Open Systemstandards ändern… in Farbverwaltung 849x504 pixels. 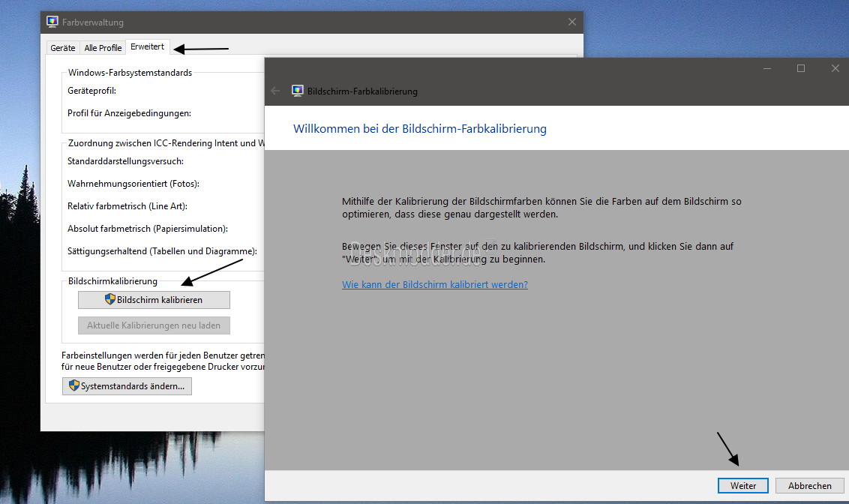point(127,386)
